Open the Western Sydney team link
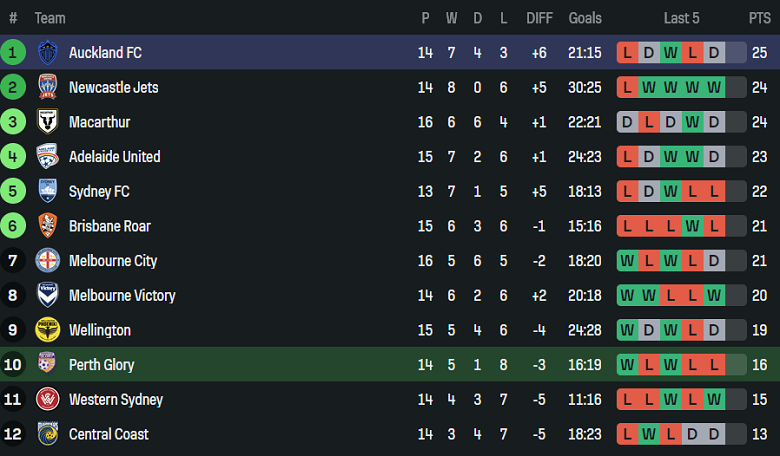Viewport: 780px width, 456px height. pos(115,400)
